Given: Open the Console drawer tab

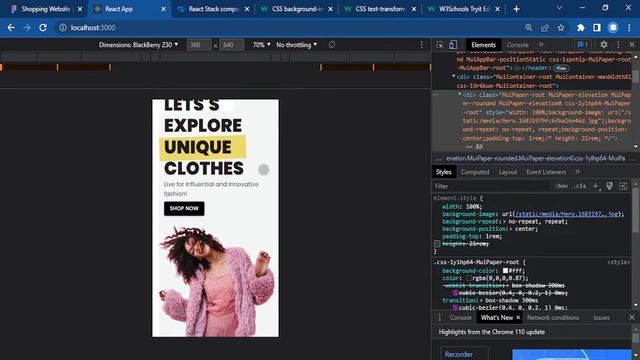Looking at the screenshot, I should (x=460, y=317).
